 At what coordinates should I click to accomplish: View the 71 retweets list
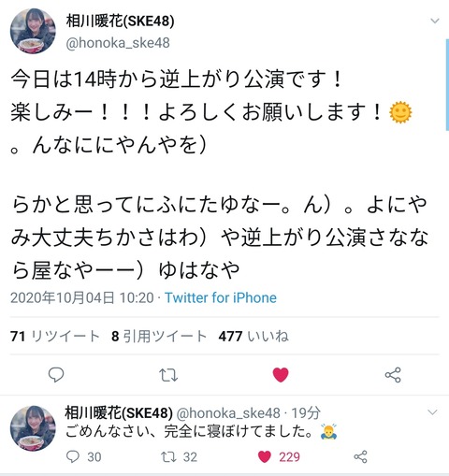[x=55, y=336]
